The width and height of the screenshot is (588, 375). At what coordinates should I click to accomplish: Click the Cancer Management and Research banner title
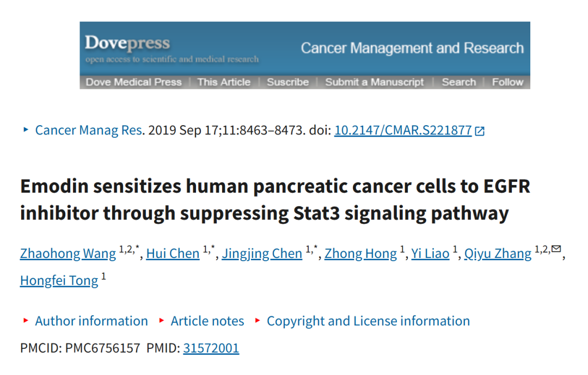tap(412, 48)
